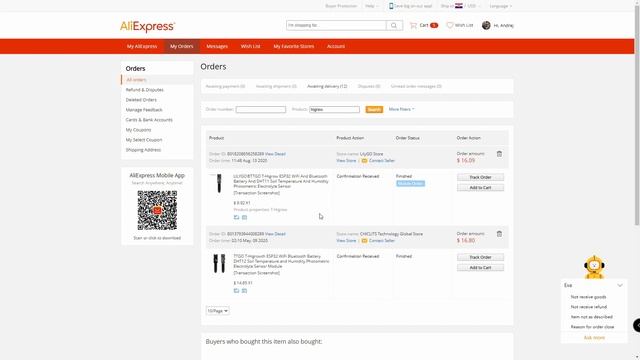This screenshot has width=640, height=360.
Task: View Detail of the Aug 13 2020 order
Action: 275,154
